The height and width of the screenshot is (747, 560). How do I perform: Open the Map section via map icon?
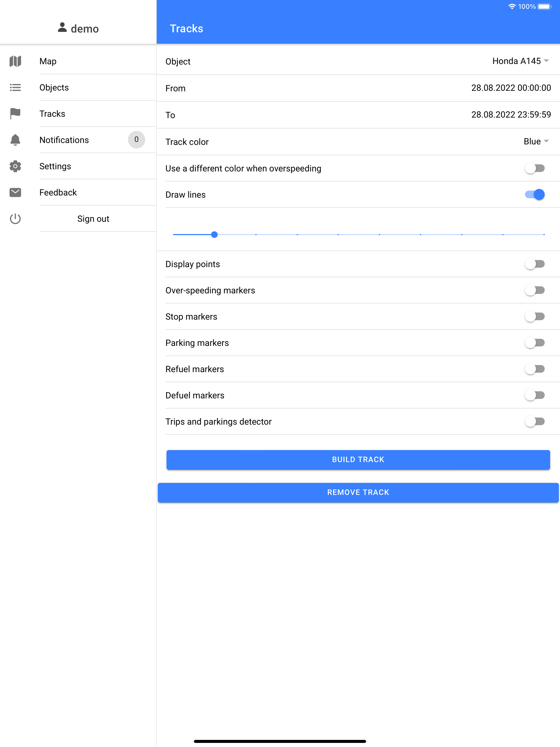coord(15,61)
